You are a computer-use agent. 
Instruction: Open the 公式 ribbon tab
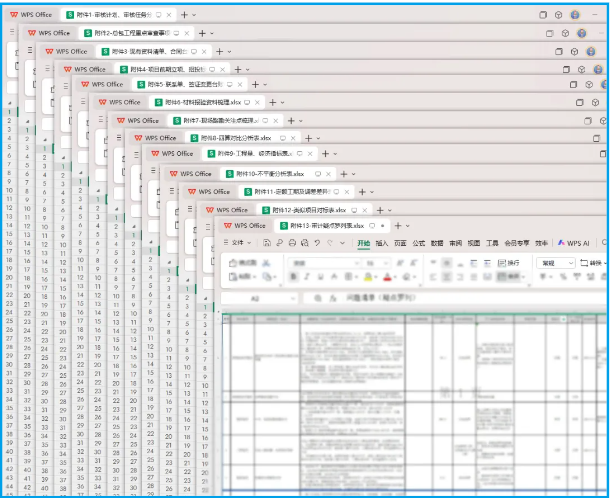click(x=418, y=243)
